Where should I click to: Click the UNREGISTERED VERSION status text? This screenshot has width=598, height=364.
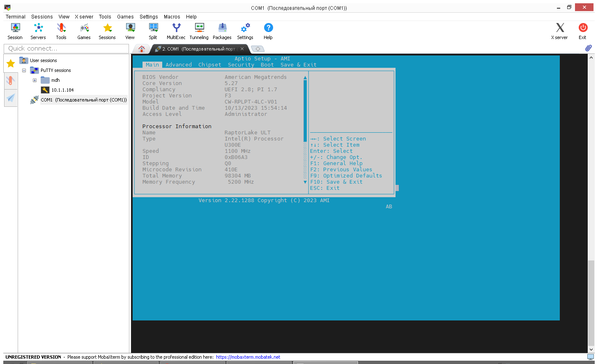coord(33,357)
